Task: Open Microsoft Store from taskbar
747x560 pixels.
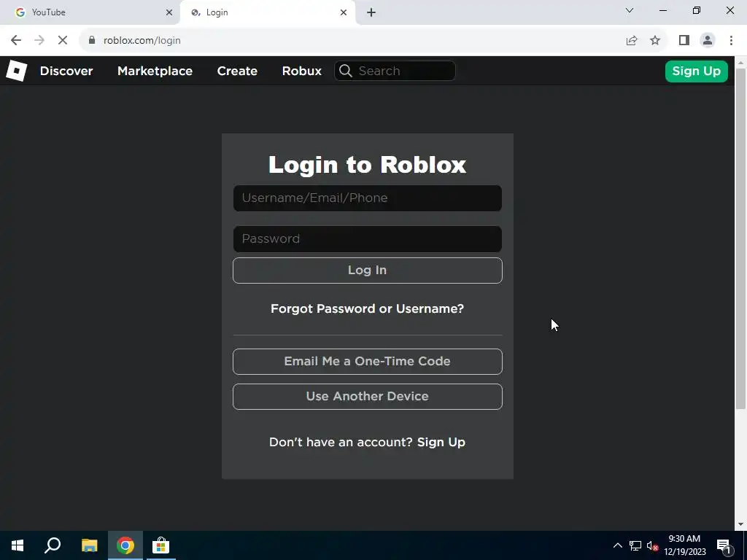Action: (160, 545)
